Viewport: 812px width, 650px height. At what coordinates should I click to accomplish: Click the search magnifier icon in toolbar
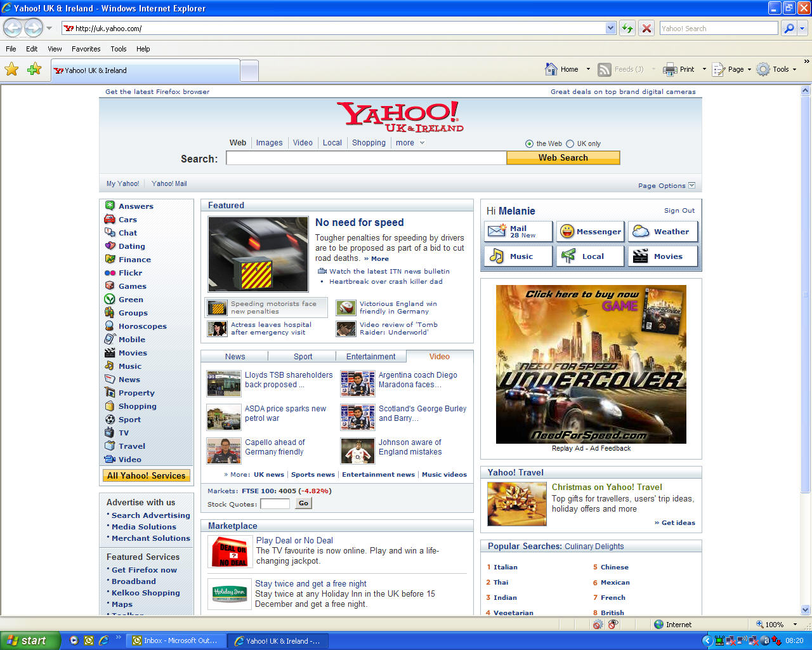(789, 28)
